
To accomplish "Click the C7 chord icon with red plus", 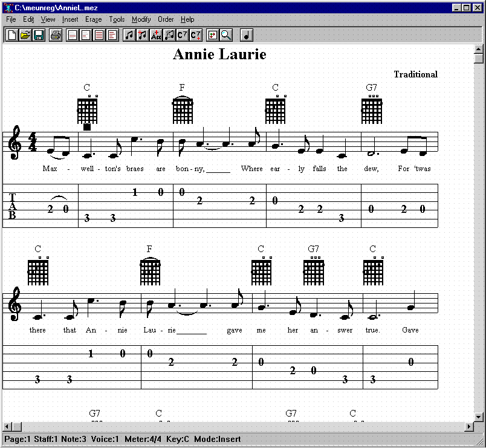I will point(196,35).
